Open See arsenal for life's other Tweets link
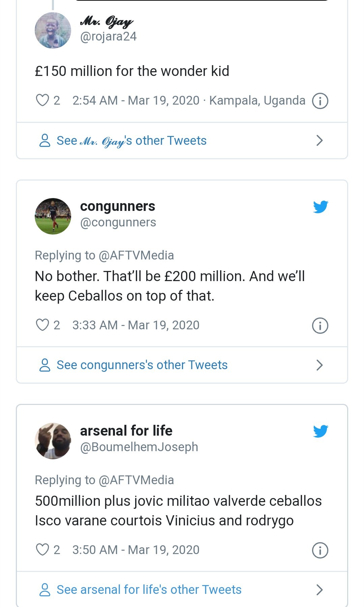Image resolution: width=364 pixels, height=607 pixels. (149, 589)
